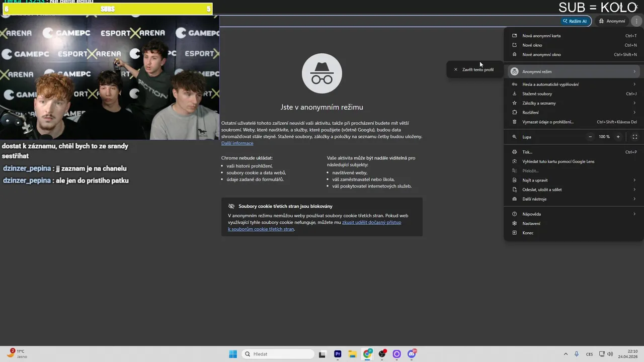Open the clock showing 22:10
This screenshot has height=362, width=644.
coord(629,354)
